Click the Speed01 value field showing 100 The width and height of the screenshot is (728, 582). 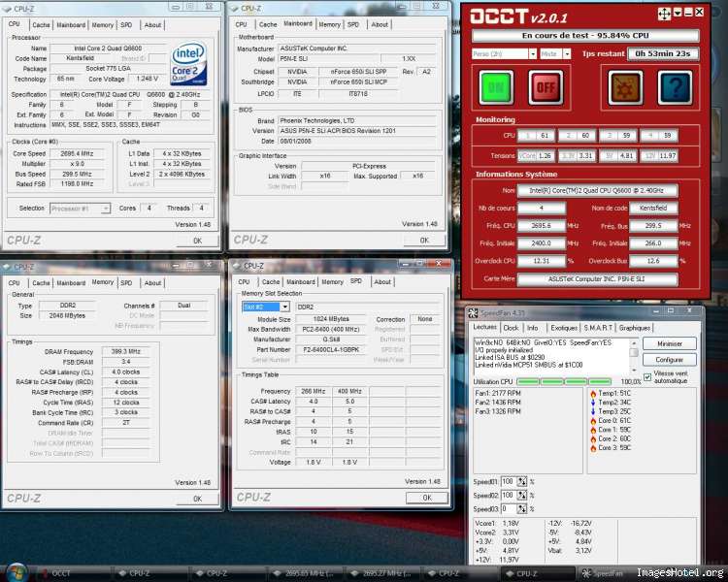[x=509, y=482]
